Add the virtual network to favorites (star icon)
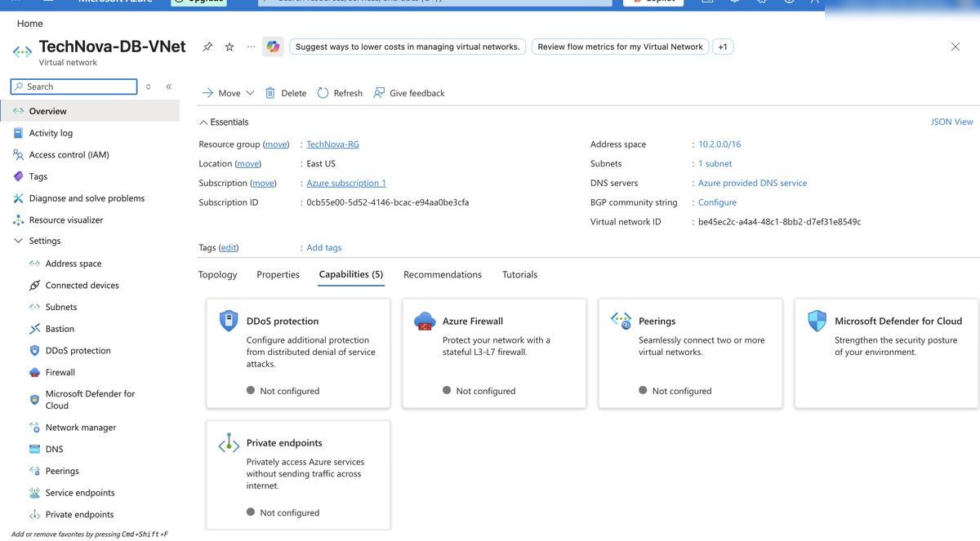The height and width of the screenshot is (541, 980). coord(229,47)
